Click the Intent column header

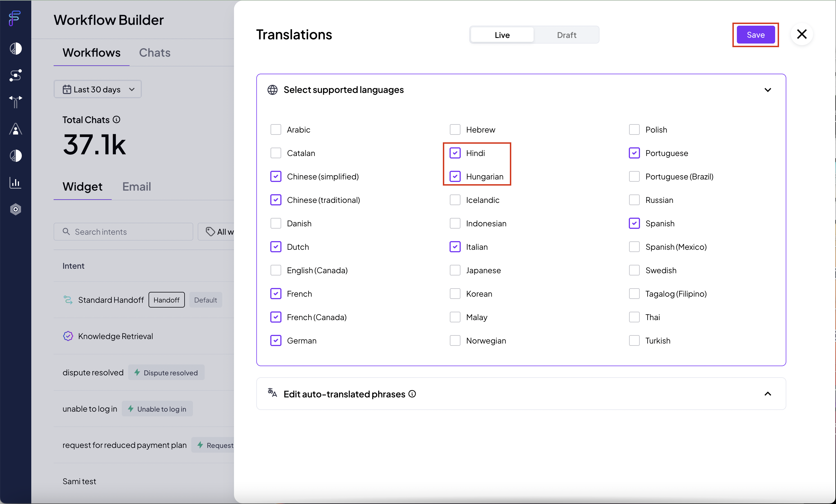[x=73, y=266]
